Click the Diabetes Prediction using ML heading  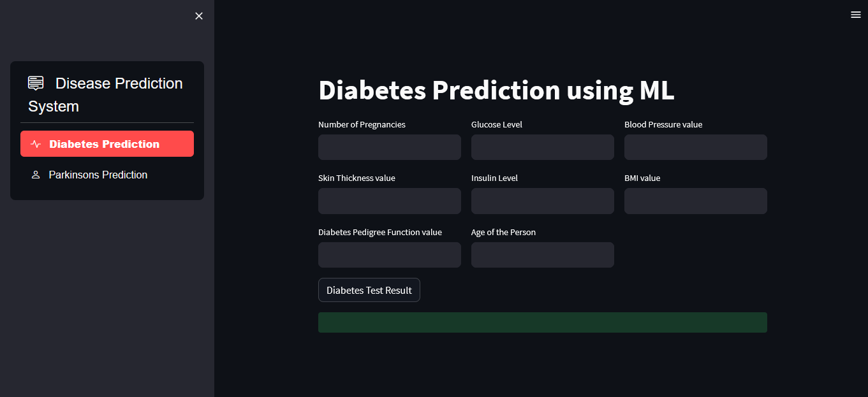tap(496, 90)
